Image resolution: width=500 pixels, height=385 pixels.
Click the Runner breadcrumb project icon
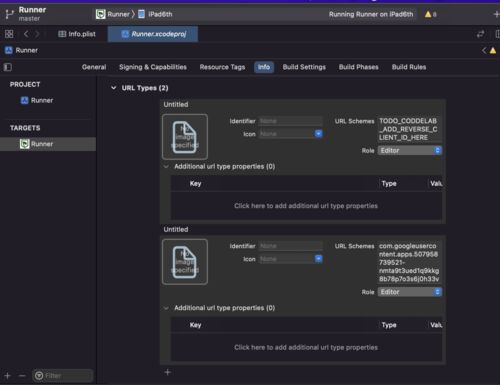(9, 50)
